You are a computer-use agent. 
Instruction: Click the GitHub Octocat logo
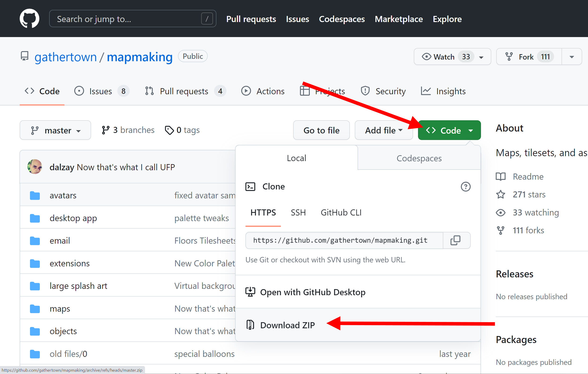(29, 19)
